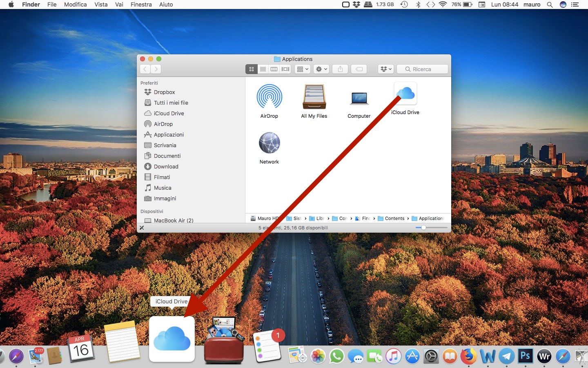Open Photos from the Dock
Image resolution: width=588 pixels, height=368 pixels.
tap(318, 356)
